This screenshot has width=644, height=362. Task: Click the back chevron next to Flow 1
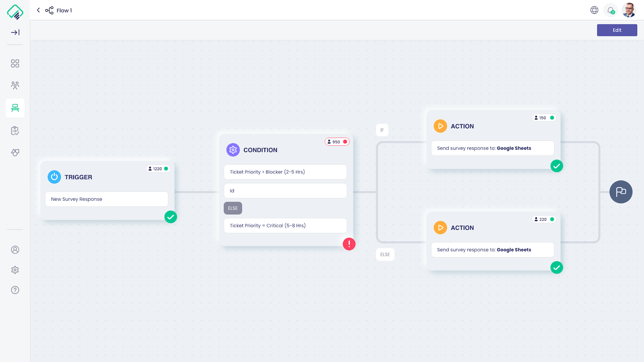click(x=38, y=10)
